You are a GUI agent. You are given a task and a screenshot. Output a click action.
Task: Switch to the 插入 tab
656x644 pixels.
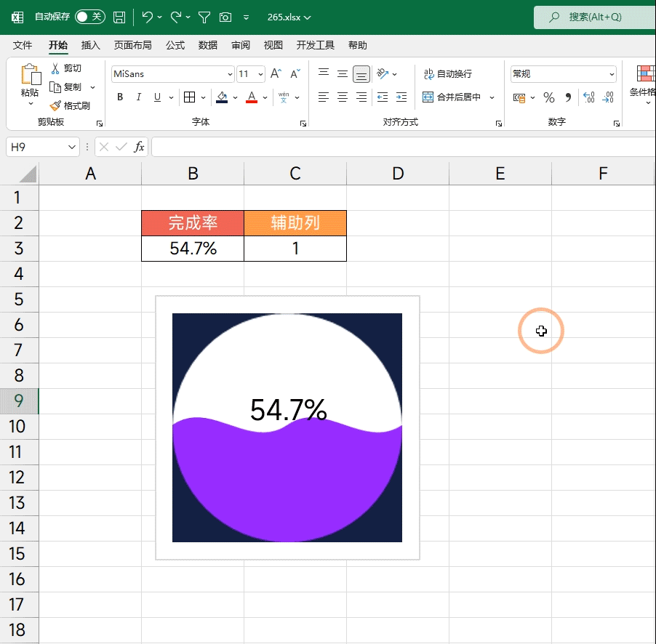coord(90,45)
